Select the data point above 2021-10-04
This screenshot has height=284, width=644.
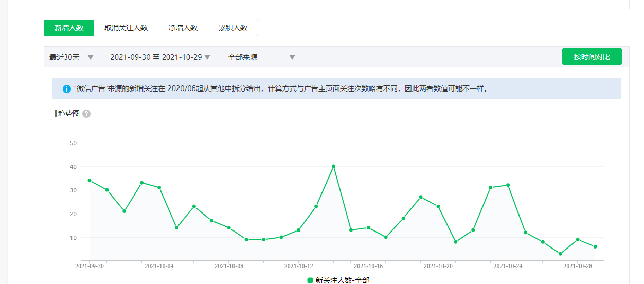pyautogui.click(x=159, y=187)
